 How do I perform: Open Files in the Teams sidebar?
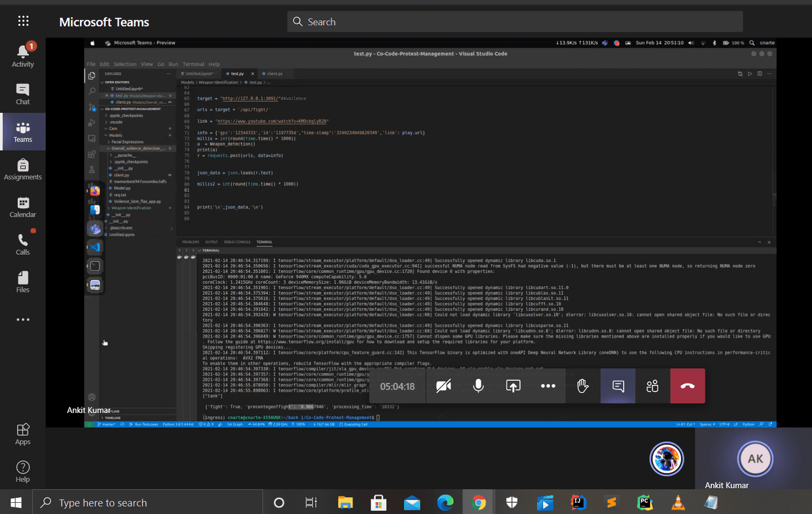tap(23, 282)
